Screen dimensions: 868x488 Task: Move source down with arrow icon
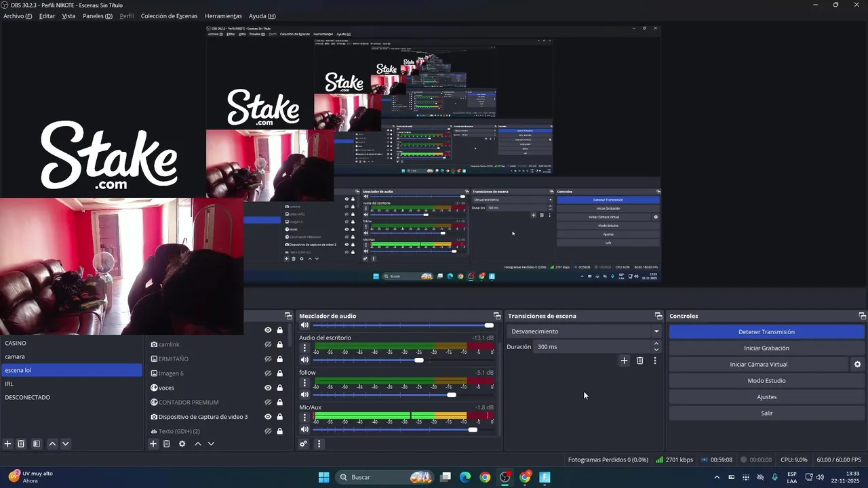click(211, 444)
